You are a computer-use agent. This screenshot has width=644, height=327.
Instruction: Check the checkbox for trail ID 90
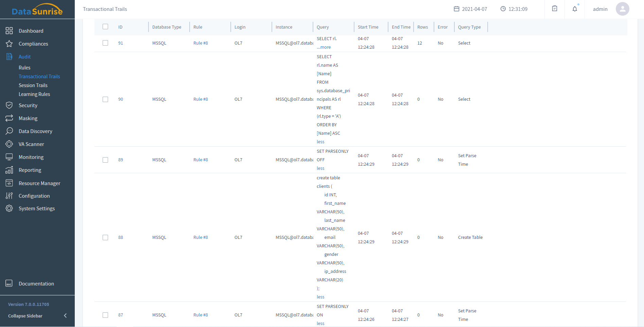pos(105,99)
